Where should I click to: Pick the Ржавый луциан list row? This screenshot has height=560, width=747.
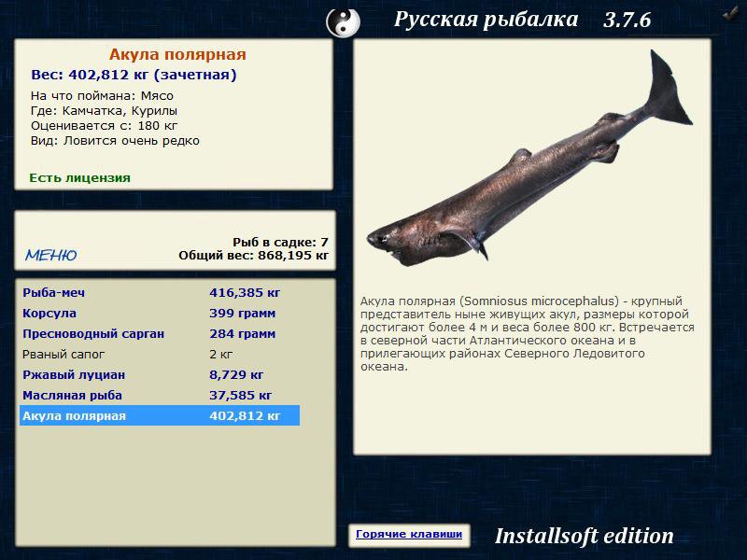pyautogui.click(x=160, y=374)
